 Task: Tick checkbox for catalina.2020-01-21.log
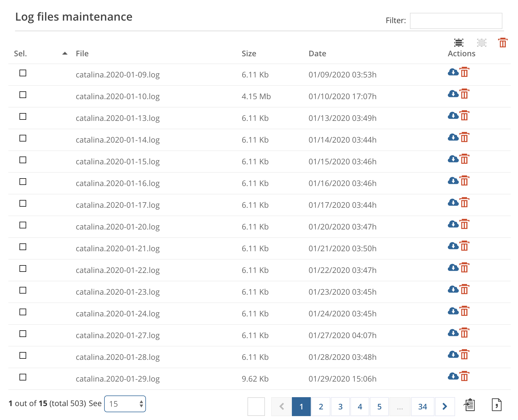(x=23, y=247)
